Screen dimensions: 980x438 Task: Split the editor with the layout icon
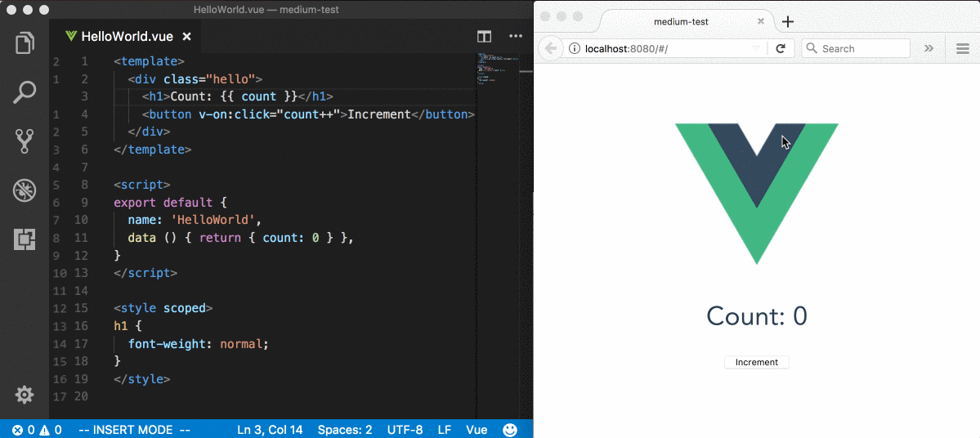pos(485,36)
